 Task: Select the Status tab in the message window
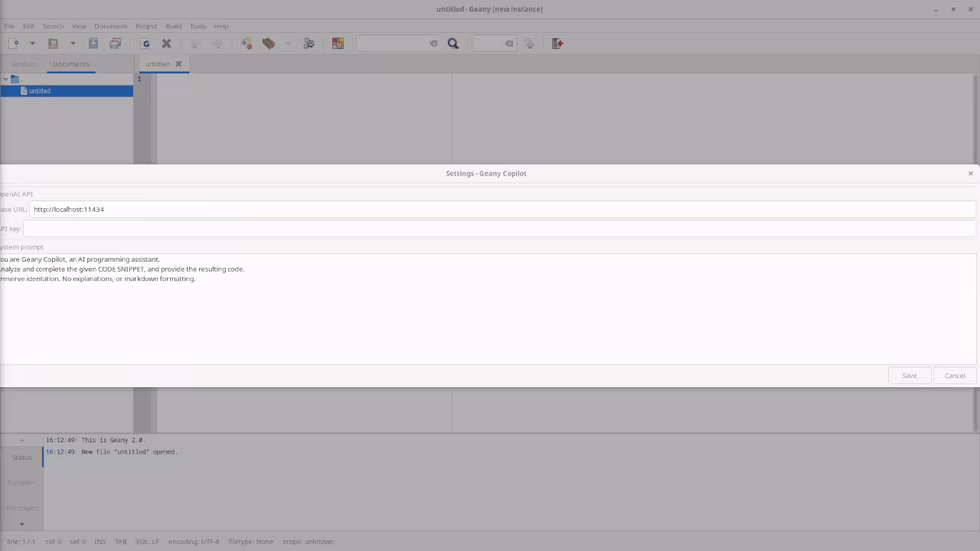click(x=21, y=457)
